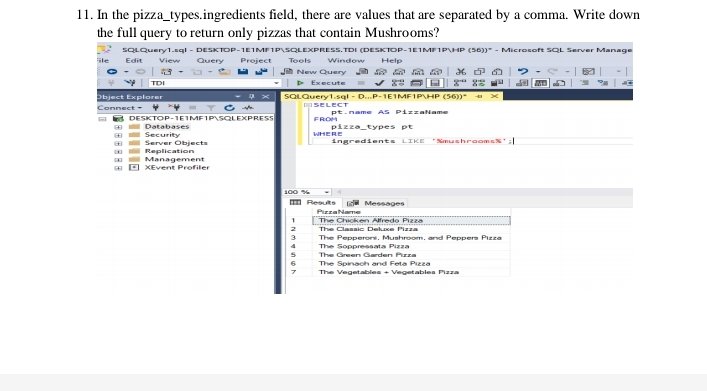Viewport: 707px width, 391px height.
Task: Open the Query menu
Action: pyautogui.click(x=210, y=60)
